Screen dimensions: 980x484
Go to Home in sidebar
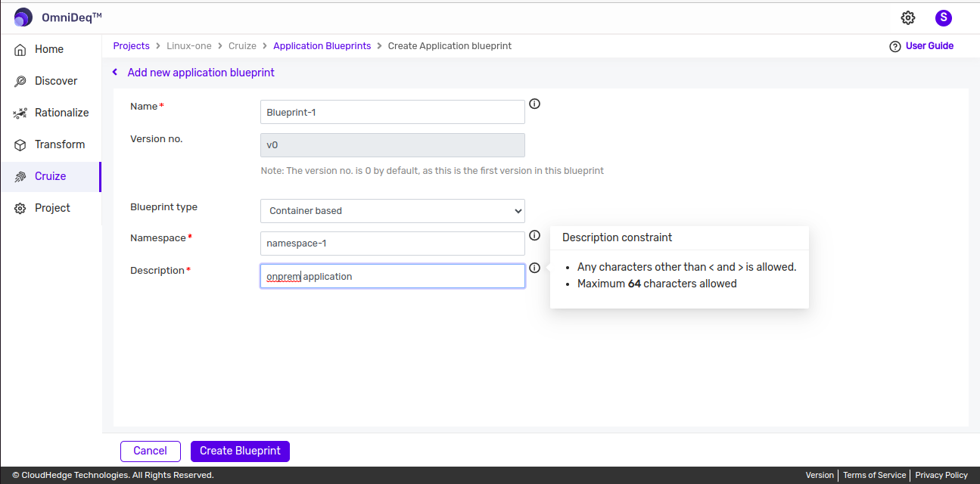pos(50,49)
